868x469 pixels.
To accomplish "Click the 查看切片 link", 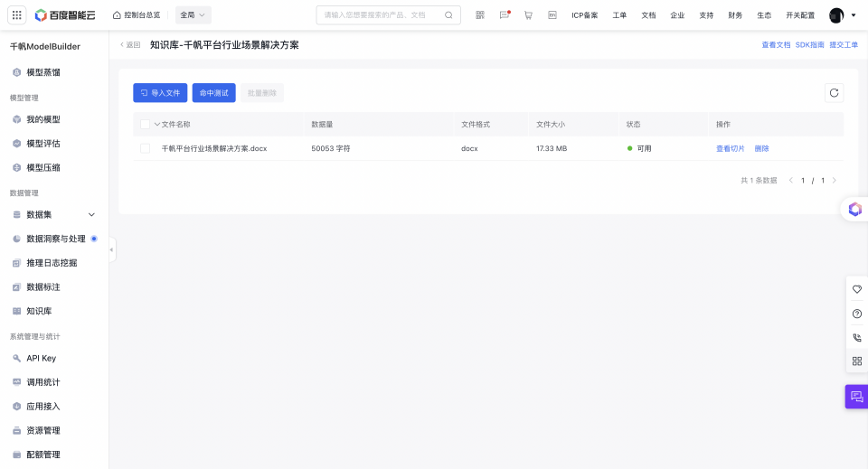I will 731,148.
